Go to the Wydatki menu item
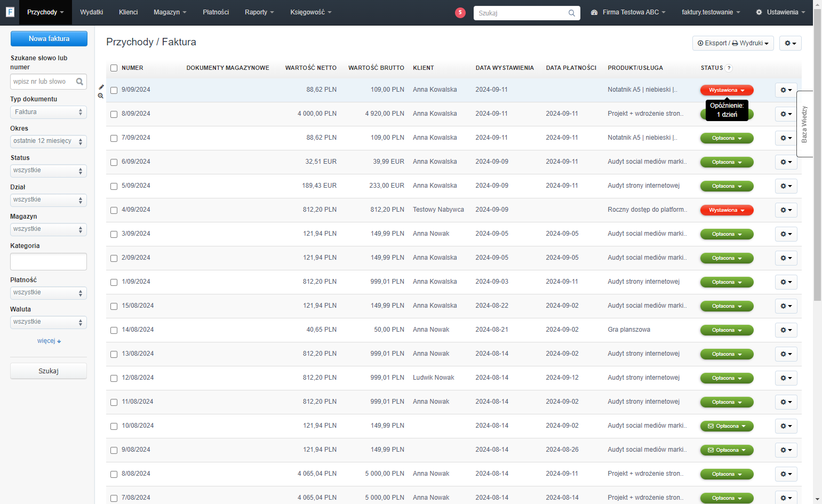This screenshot has height=504, width=822. click(x=91, y=12)
